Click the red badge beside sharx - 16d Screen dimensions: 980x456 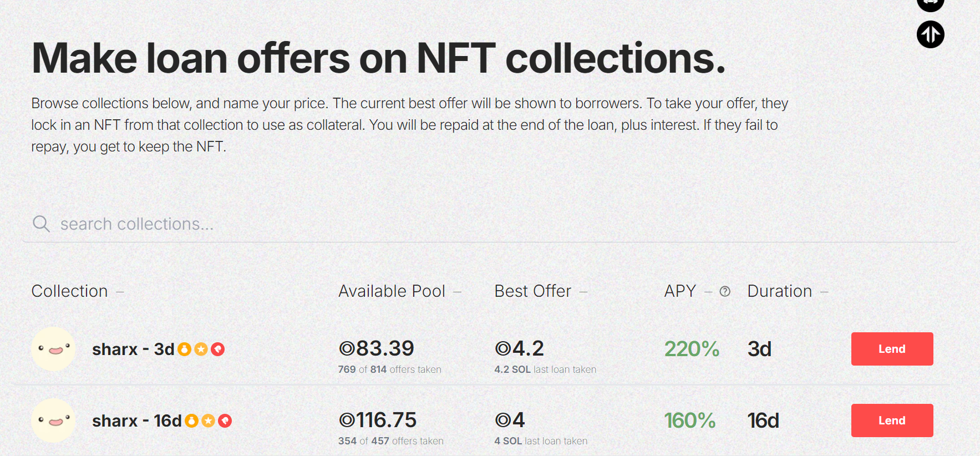(x=225, y=420)
